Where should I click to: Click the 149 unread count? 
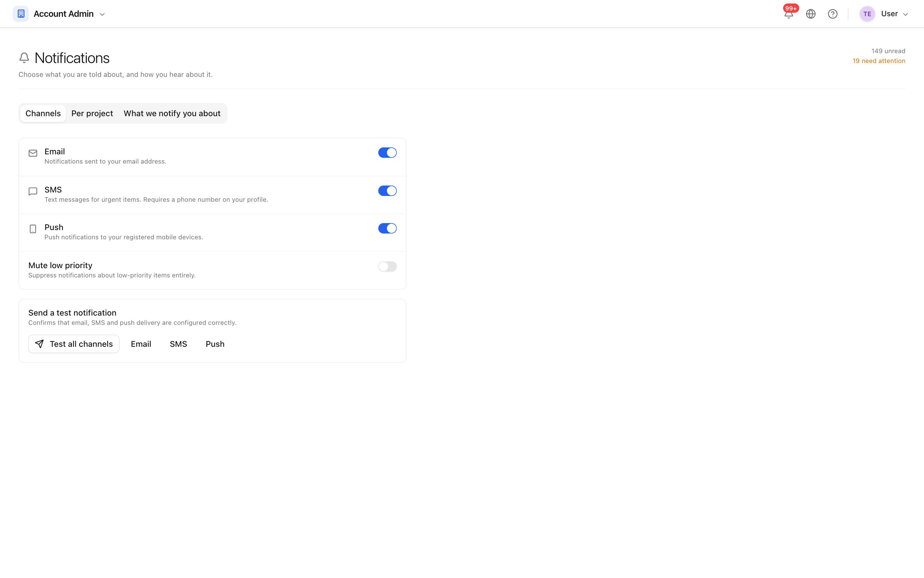pyautogui.click(x=888, y=51)
